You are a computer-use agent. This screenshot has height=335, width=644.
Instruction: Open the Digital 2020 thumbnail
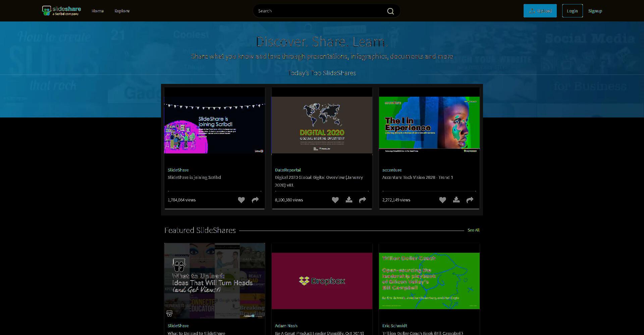322,125
